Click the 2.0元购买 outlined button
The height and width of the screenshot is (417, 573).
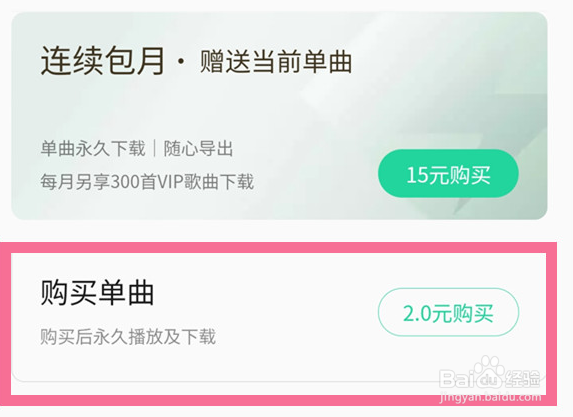448,312
